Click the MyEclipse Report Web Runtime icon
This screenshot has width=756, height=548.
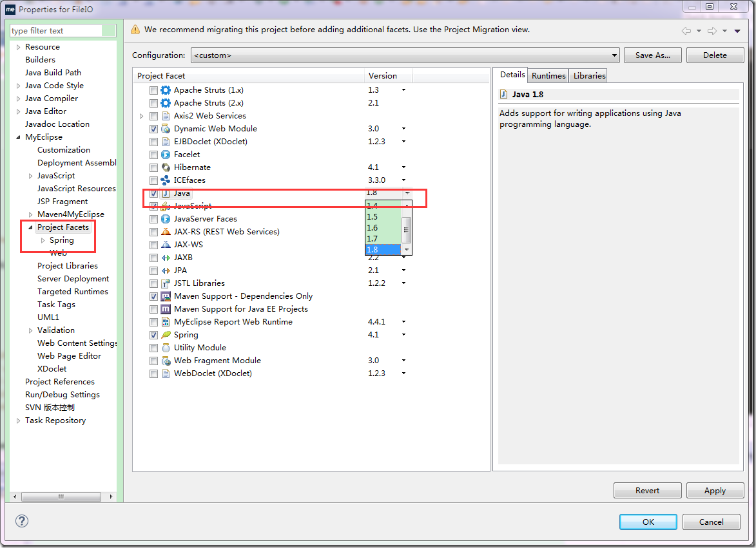click(166, 322)
